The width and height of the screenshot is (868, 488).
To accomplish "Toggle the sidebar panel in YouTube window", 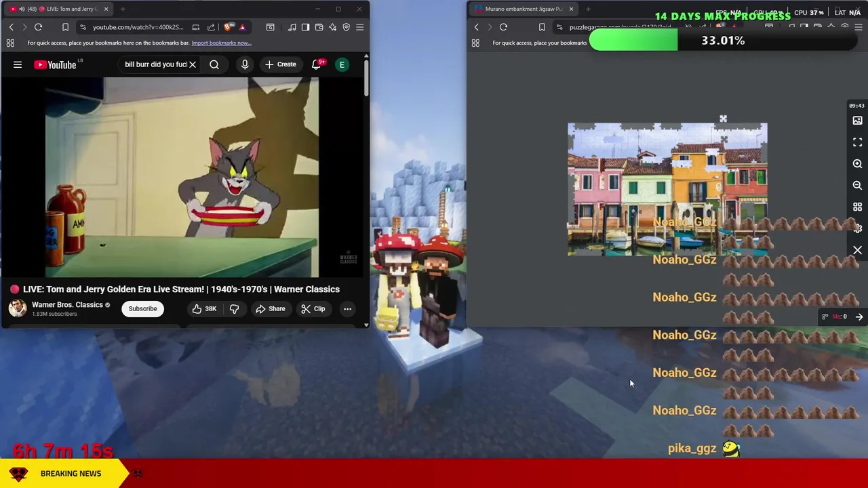I will 305,27.
